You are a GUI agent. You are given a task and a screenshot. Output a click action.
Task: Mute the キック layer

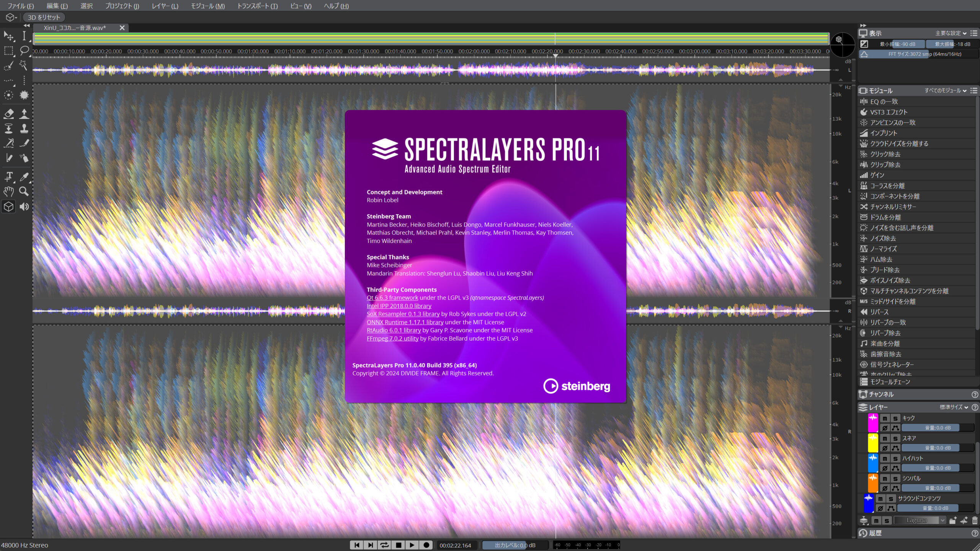click(x=885, y=418)
